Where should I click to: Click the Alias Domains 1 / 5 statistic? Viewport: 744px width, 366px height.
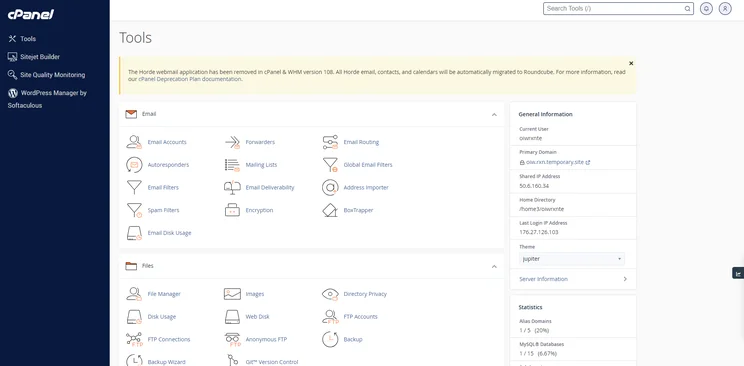click(534, 330)
